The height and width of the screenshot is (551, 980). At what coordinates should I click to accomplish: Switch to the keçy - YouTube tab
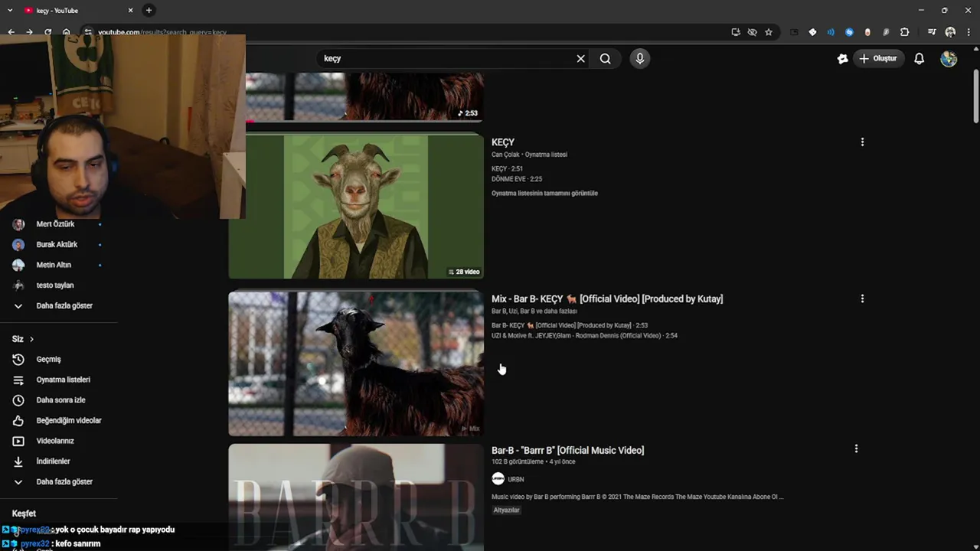(x=77, y=10)
